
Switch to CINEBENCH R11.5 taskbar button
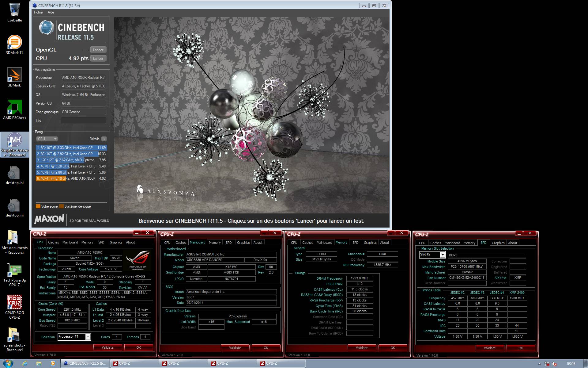pos(85,363)
